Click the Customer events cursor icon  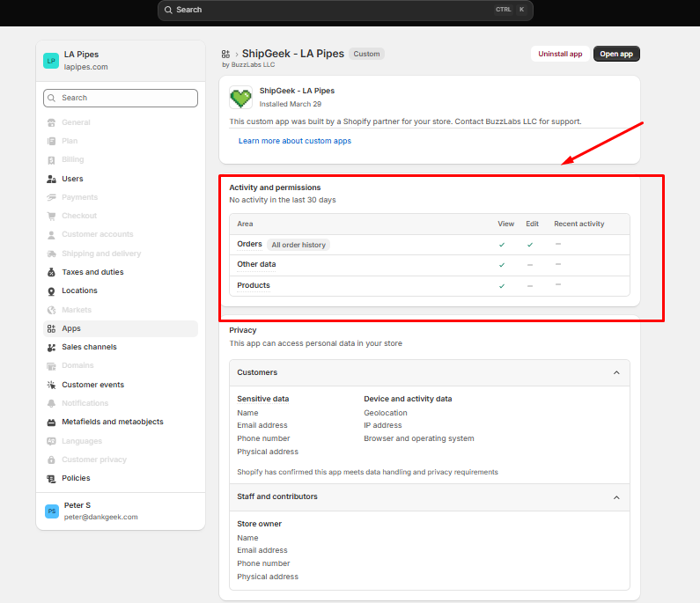click(x=51, y=385)
